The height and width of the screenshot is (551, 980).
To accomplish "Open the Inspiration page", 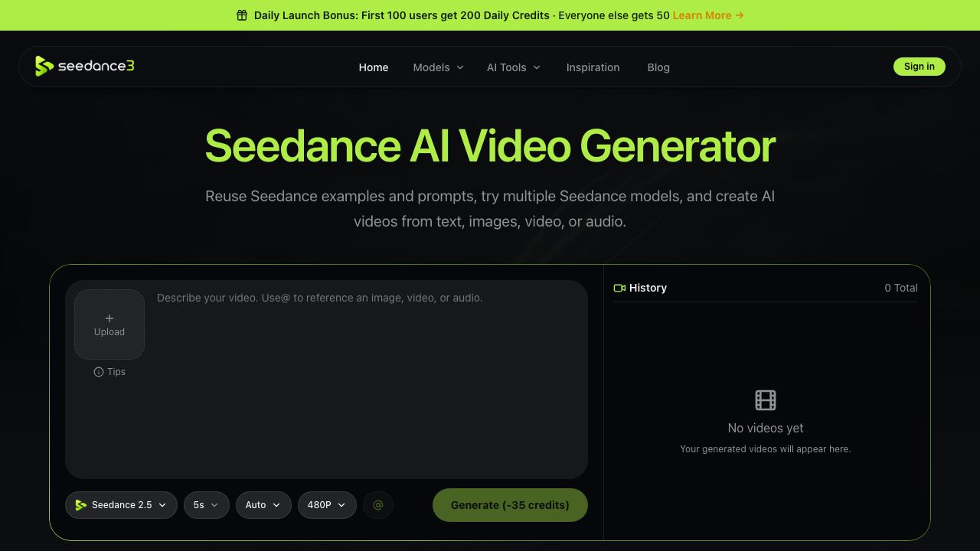I will tap(593, 67).
